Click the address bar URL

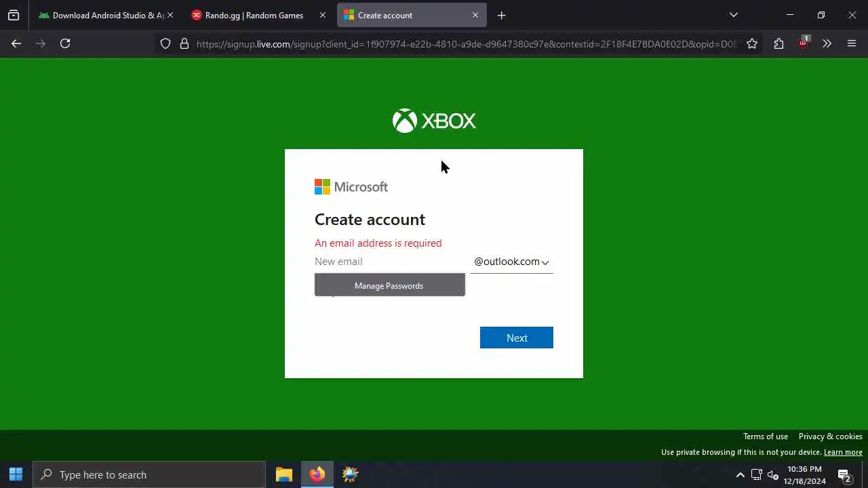pyautogui.click(x=467, y=44)
